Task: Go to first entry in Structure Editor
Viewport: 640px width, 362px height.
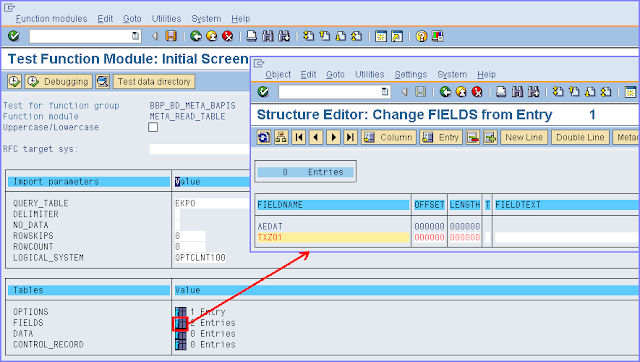Action: [x=299, y=138]
